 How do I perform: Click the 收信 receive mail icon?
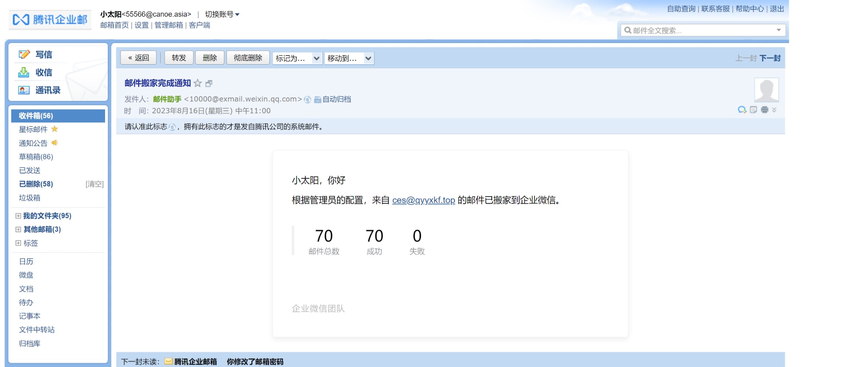pos(24,72)
